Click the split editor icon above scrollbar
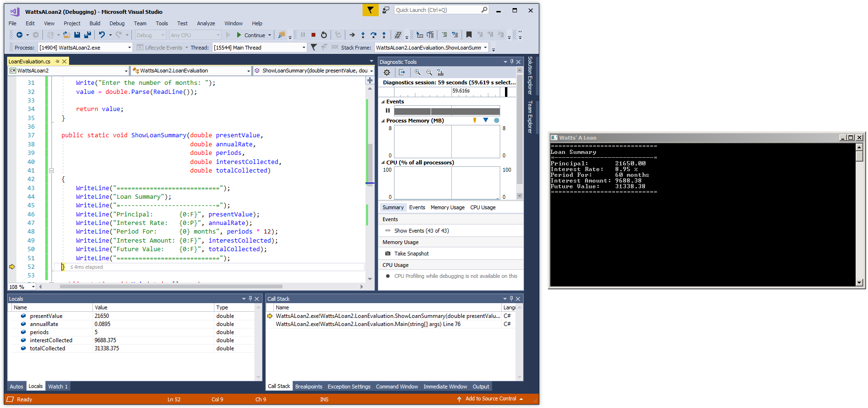The image size is (868, 408). point(370,81)
